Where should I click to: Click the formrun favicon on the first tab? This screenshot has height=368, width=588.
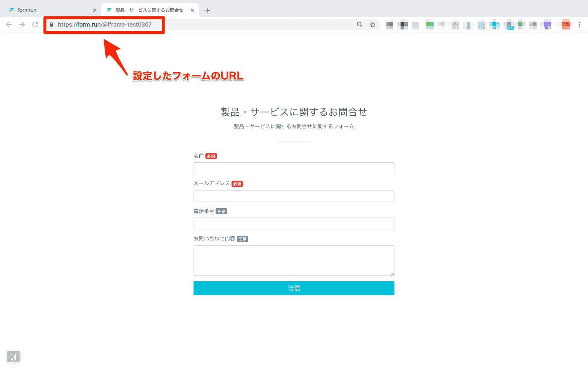(11, 9)
